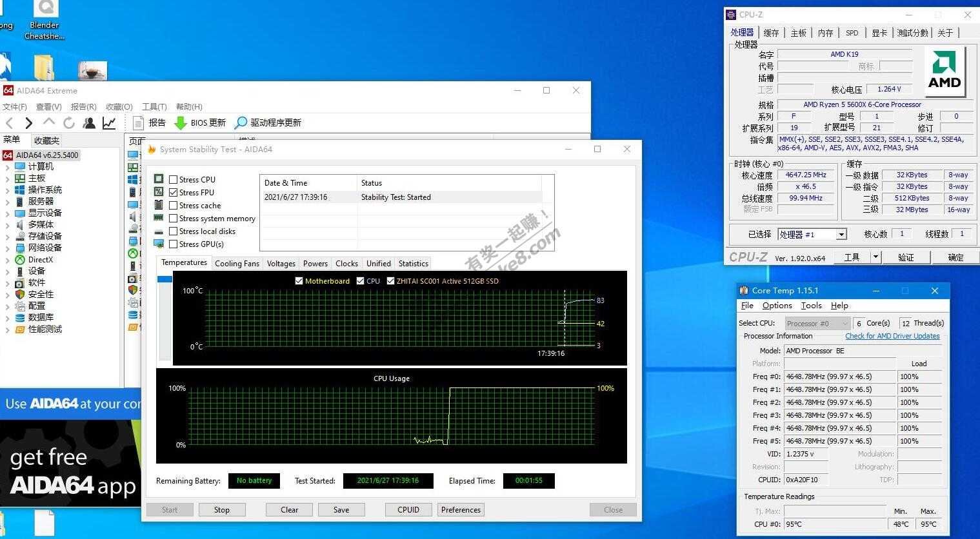Select the 性能测试 benchmark icon in tree
Image resolution: width=980 pixels, height=539 pixels.
(20, 329)
